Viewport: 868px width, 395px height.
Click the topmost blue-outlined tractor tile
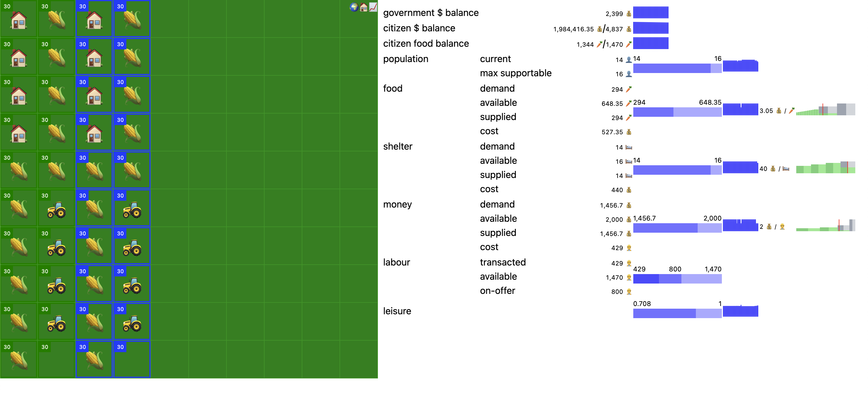(132, 208)
